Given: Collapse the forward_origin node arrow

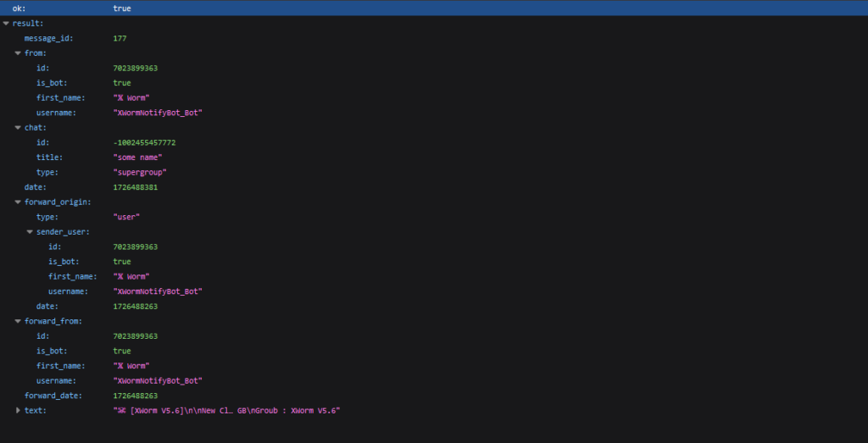Looking at the screenshot, I should pos(18,202).
